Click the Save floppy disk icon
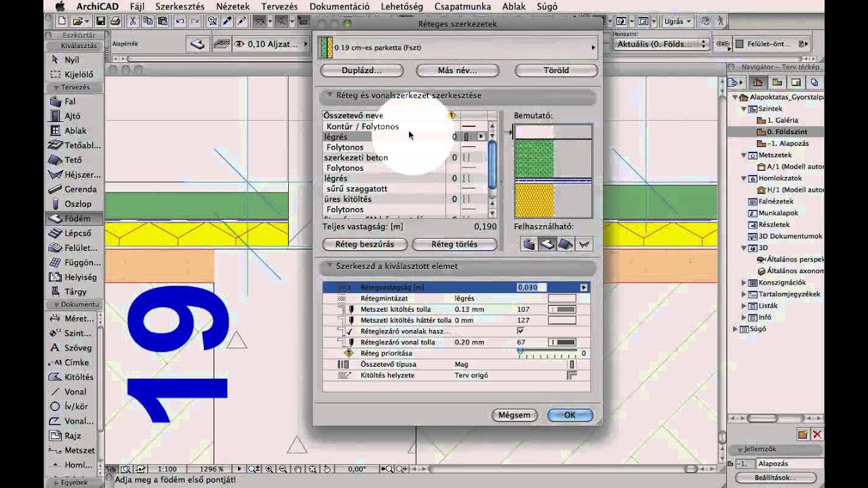Image resolution: width=868 pixels, height=488 pixels. click(101, 21)
